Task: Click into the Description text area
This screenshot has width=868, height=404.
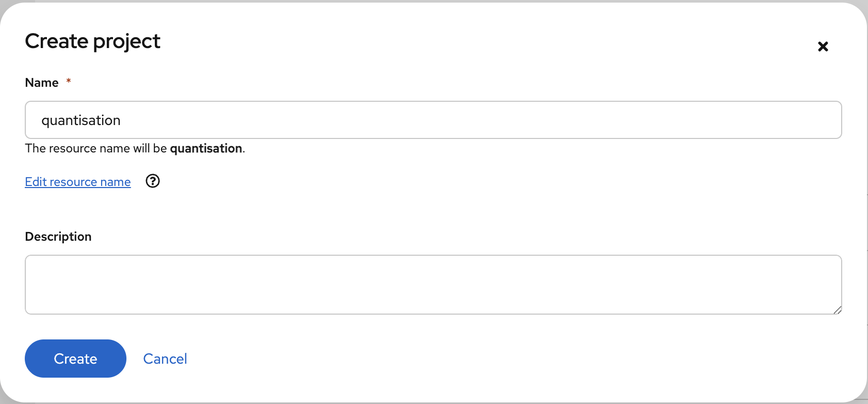Action: [x=433, y=284]
